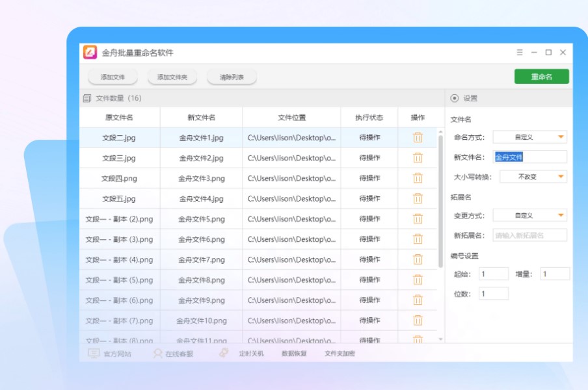Delete the 文段三.jpg row via trash icon
Image resolution: width=588 pixels, height=390 pixels.
point(418,158)
